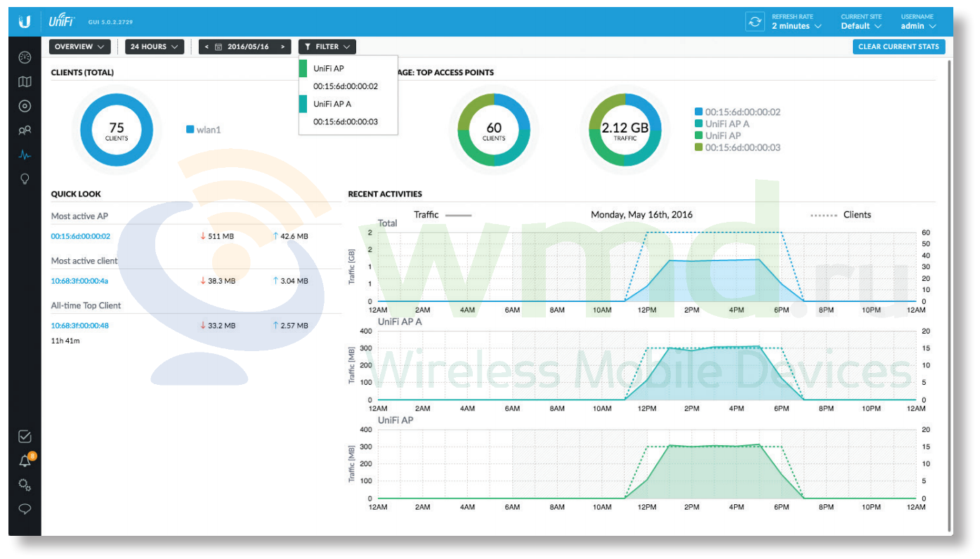
Task: Click the teal legend swatch for UniFi AP A
Action: tap(698, 124)
